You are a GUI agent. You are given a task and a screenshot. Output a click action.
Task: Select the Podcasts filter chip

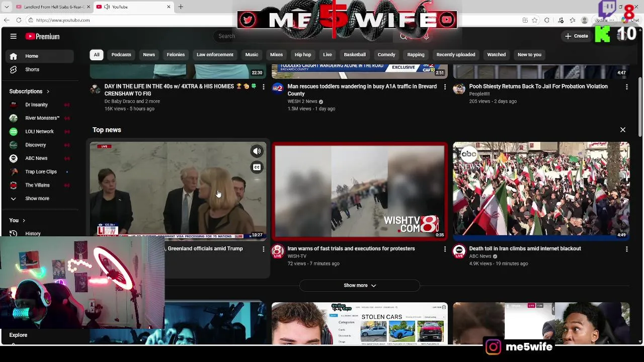[x=121, y=54]
